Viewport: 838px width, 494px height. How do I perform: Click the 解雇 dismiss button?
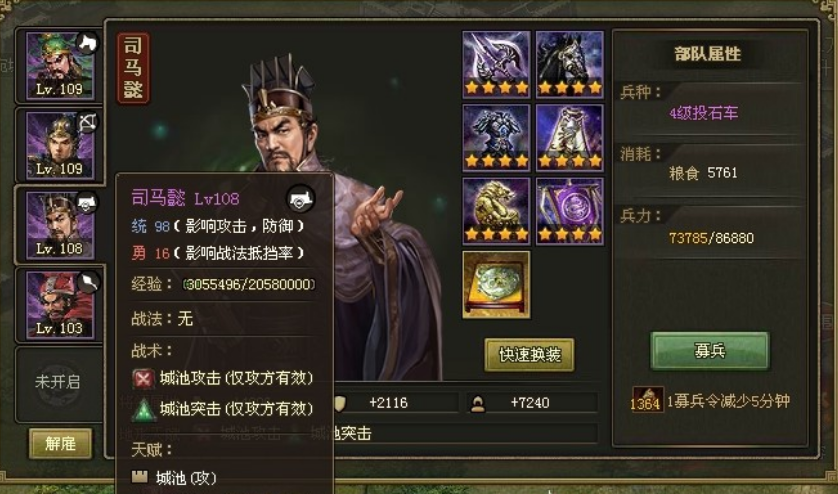point(60,443)
